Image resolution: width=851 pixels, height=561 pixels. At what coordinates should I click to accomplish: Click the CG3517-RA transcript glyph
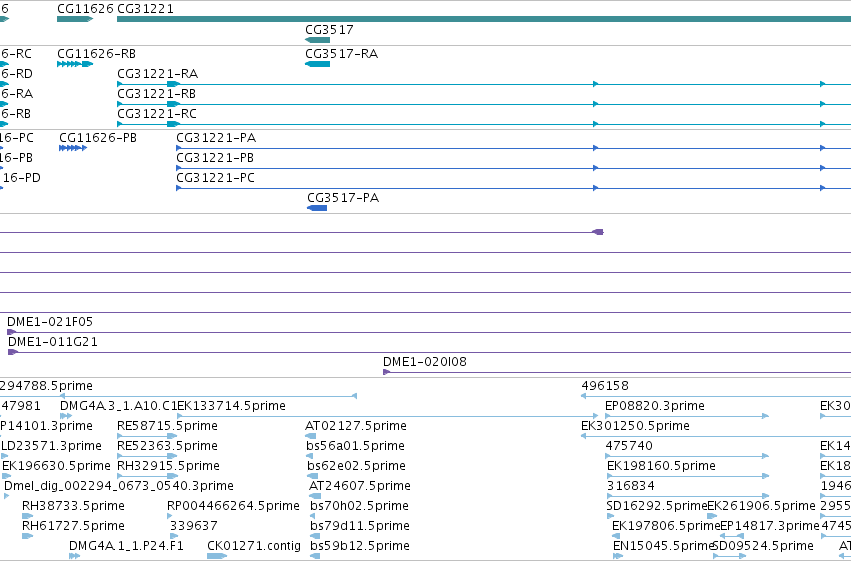click(x=317, y=64)
